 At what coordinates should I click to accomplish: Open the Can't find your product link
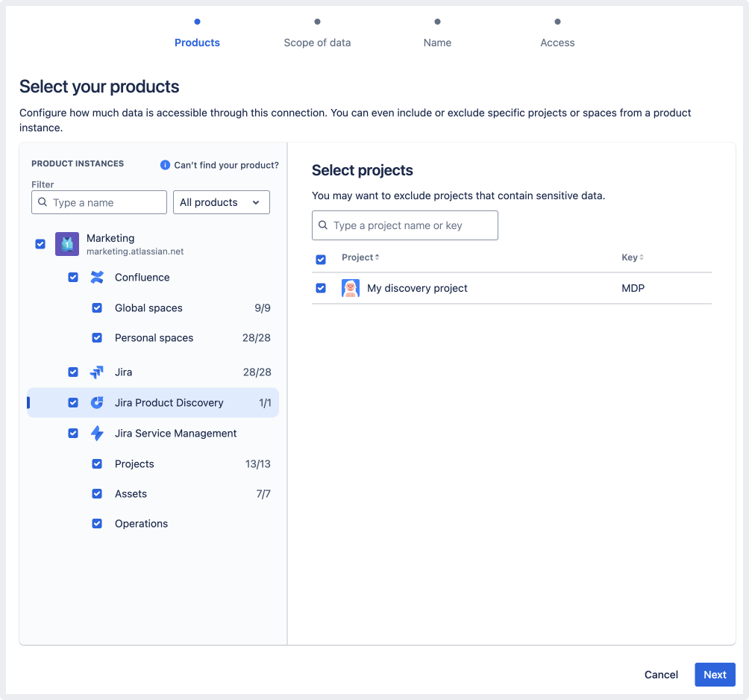pos(227,165)
